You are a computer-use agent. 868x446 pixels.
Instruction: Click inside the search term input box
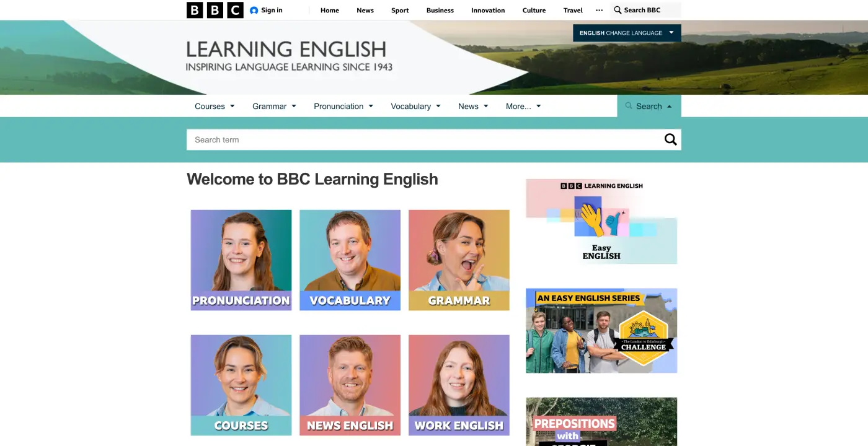(x=372, y=139)
